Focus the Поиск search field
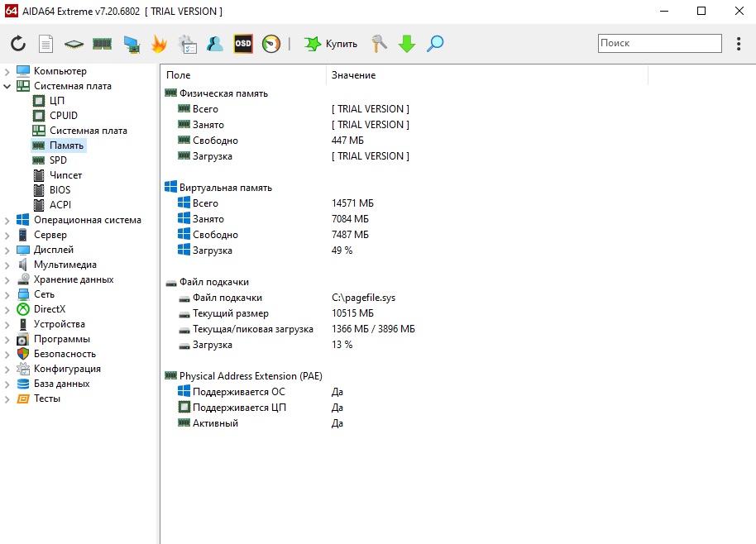The height and width of the screenshot is (544, 756). (x=659, y=43)
